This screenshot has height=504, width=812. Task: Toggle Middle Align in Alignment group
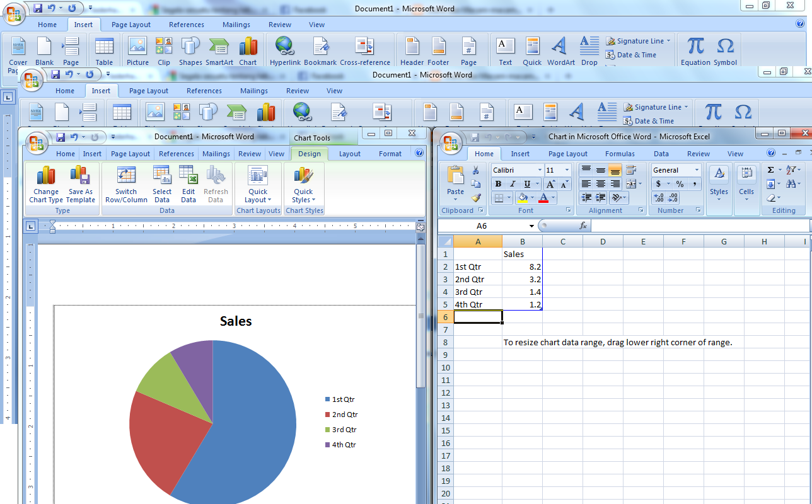(x=600, y=170)
